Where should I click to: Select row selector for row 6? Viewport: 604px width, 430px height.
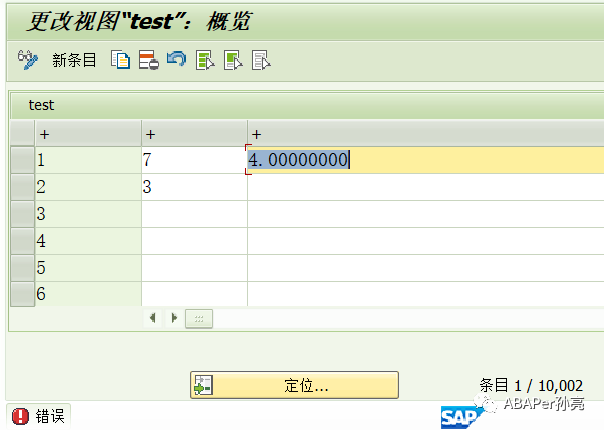pyautogui.click(x=22, y=294)
